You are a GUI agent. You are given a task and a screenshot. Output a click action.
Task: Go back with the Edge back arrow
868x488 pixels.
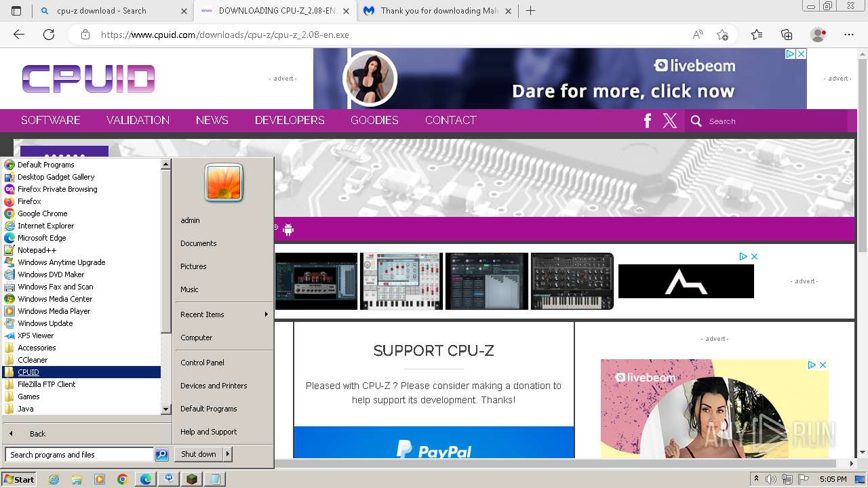coord(19,35)
